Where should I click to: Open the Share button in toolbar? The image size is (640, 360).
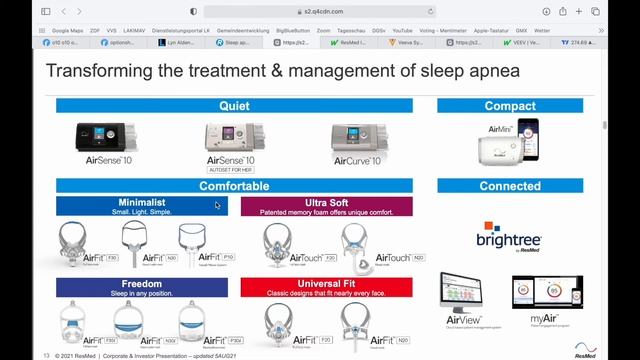click(x=563, y=11)
